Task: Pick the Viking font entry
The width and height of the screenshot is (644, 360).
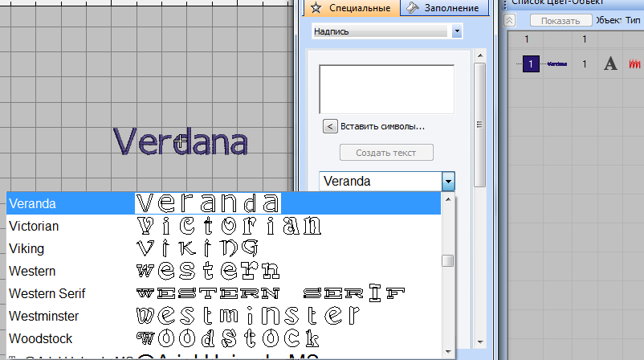Action: click(223, 248)
